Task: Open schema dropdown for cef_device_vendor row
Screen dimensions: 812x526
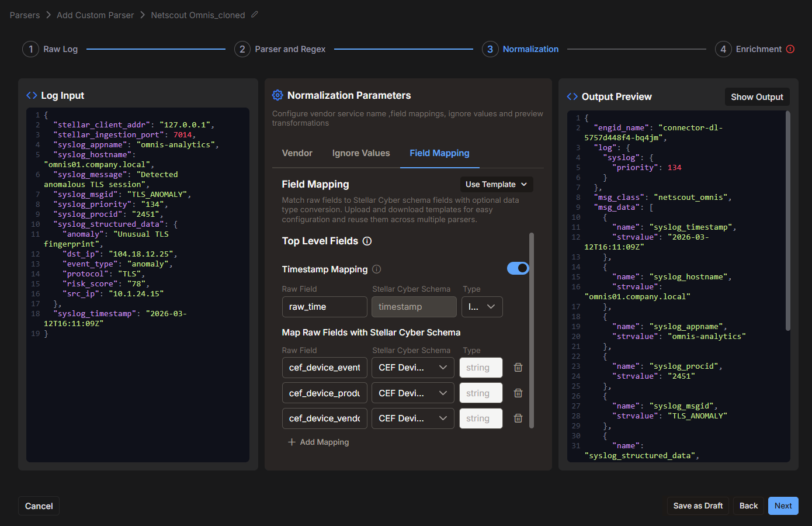Action: pyautogui.click(x=413, y=418)
